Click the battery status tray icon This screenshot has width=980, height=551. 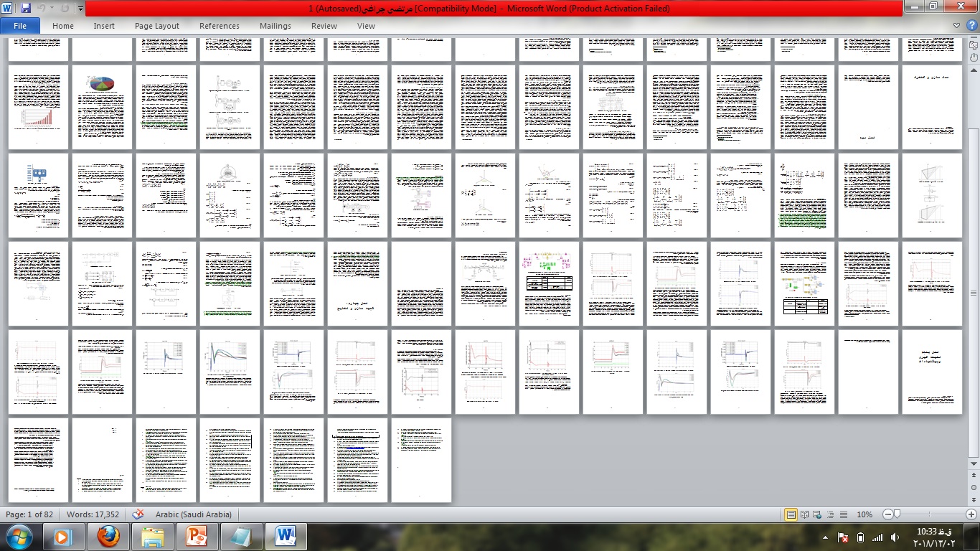[x=860, y=537]
